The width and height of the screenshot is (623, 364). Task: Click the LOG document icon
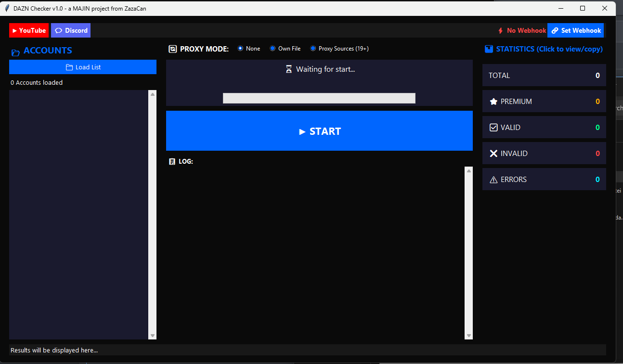(x=172, y=162)
